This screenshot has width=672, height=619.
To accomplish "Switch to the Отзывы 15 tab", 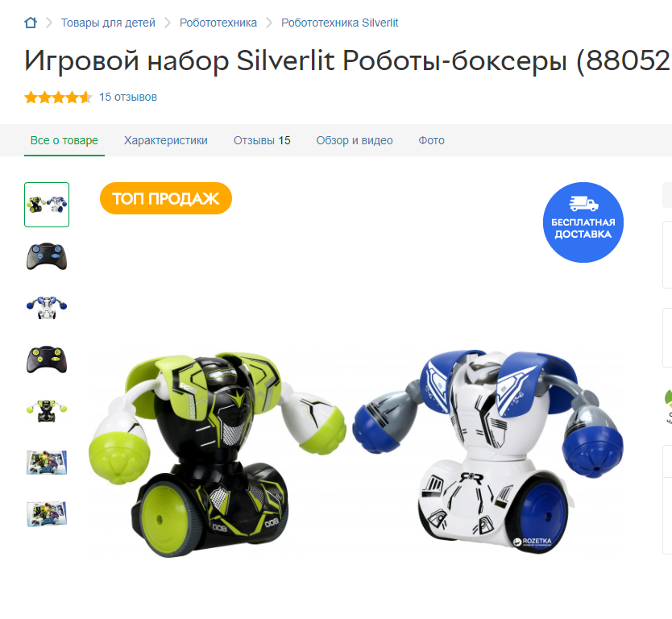I will tap(262, 140).
